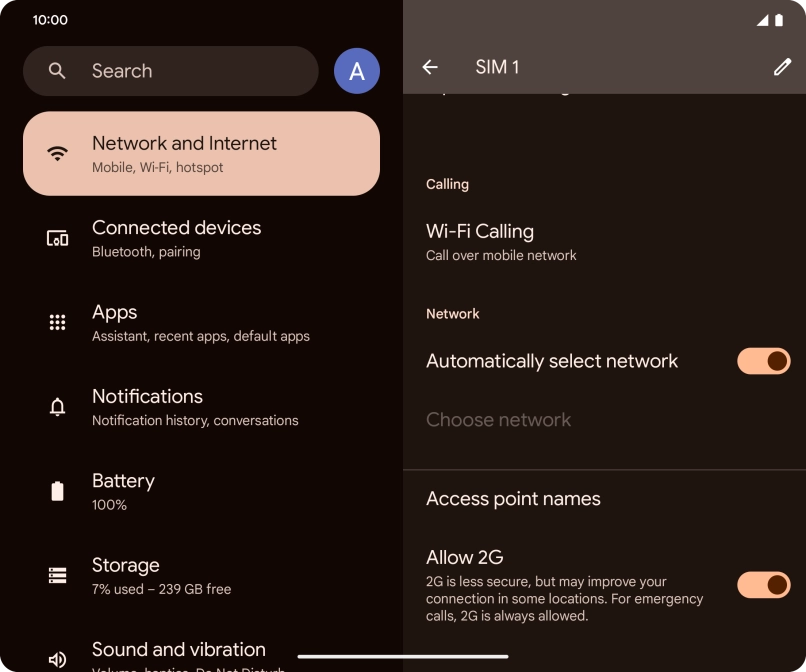Tap the Notifications bell icon
The width and height of the screenshot is (806, 672).
tap(58, 407)
